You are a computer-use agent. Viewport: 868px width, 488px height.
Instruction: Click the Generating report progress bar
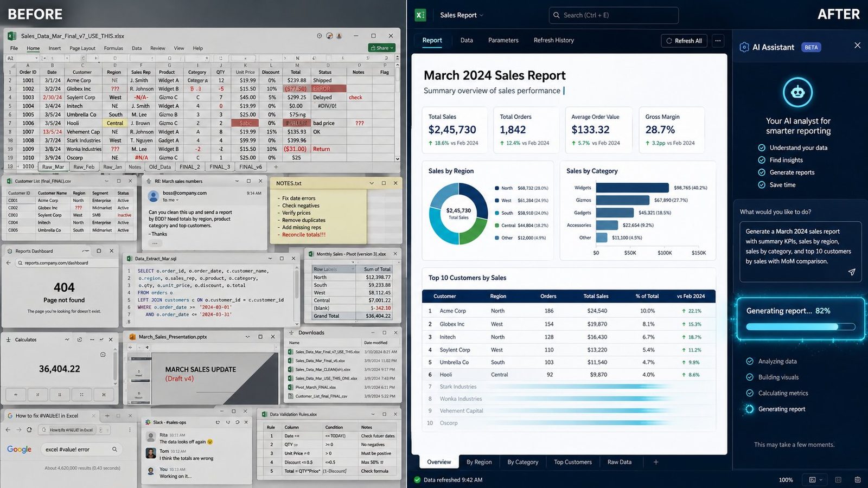801,327
